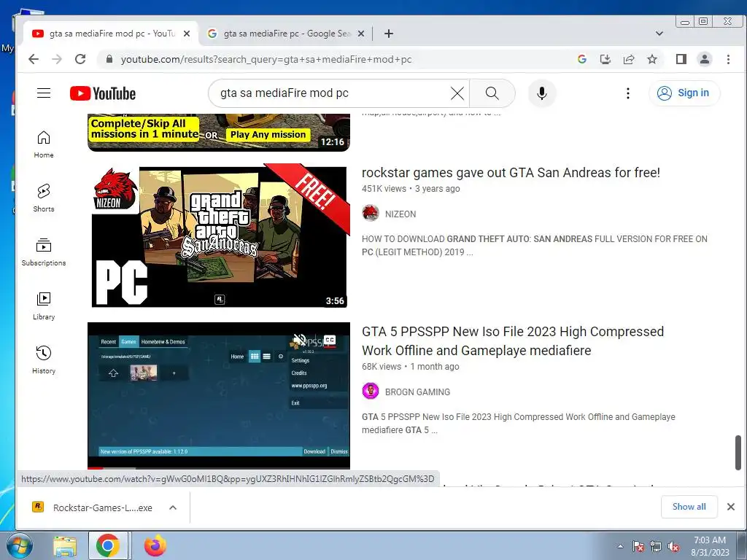Click the install app icon in address bar
The image size is (747, 560).
(605, 59)
